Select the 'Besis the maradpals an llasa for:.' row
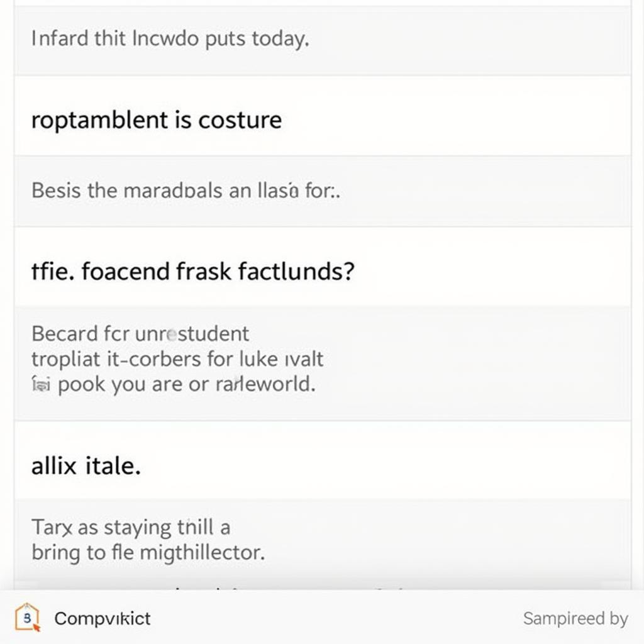This screenshot has width=644, height=644. pos(323,191)
